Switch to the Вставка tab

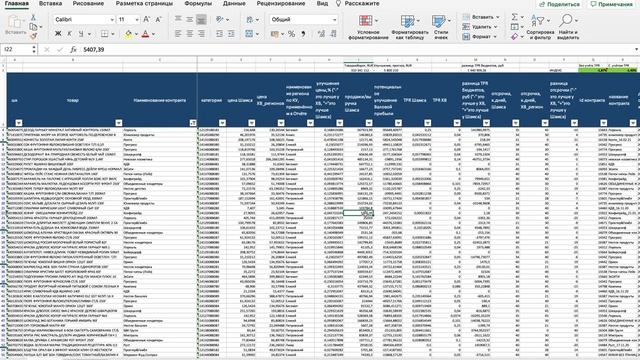50,4
